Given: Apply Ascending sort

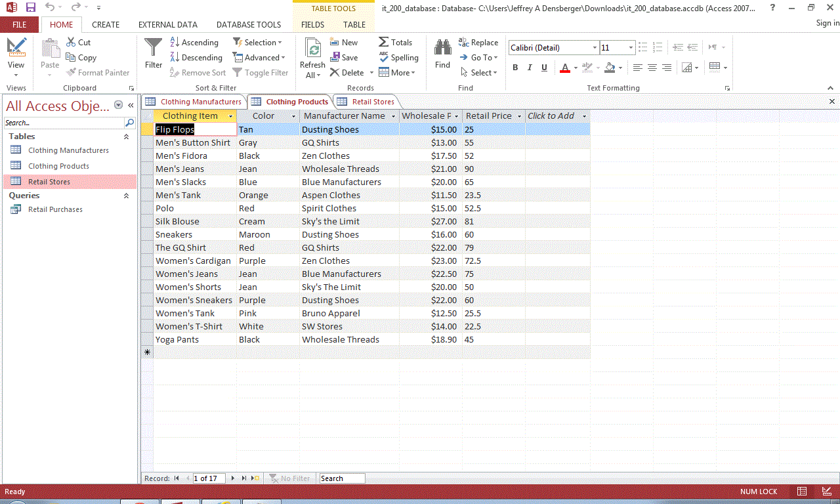Looking at the screenshot, I should [x=194, y=42].
